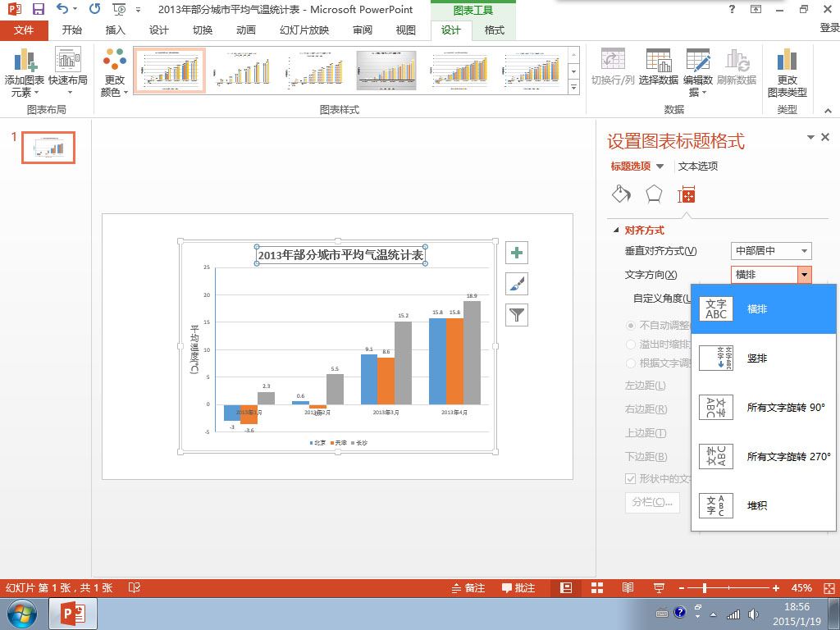
Task: Choose 堆积 stacked text option
Action: 764,505
